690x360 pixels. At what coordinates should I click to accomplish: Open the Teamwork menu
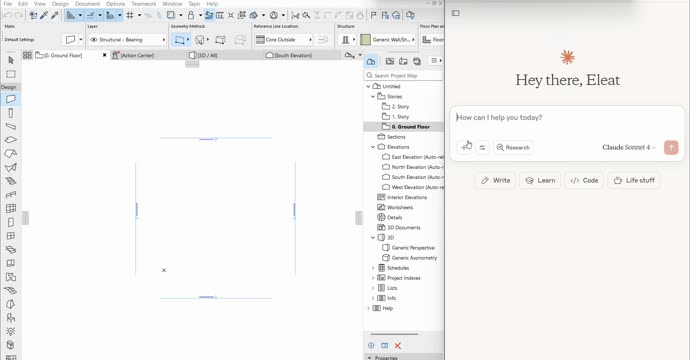[143, 4]
